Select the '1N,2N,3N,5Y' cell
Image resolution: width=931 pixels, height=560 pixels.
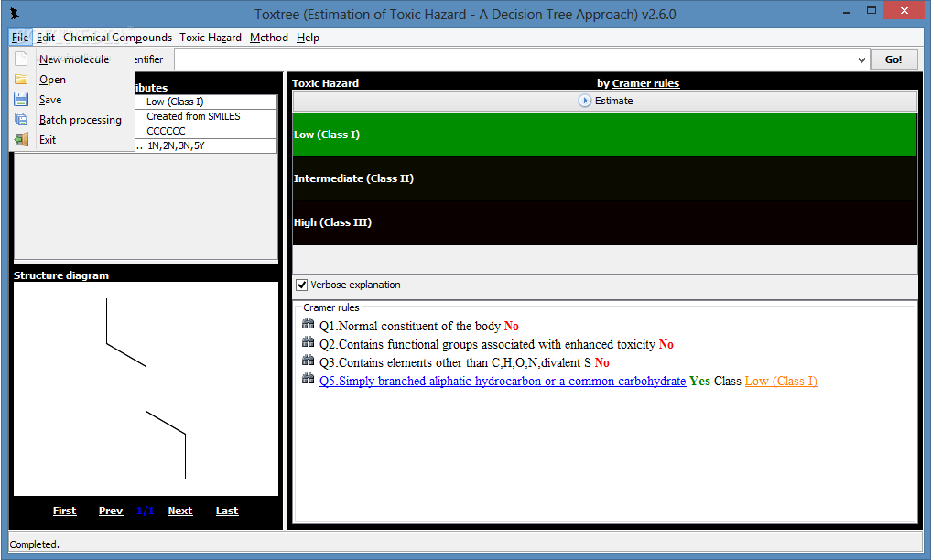click(211, 145)
